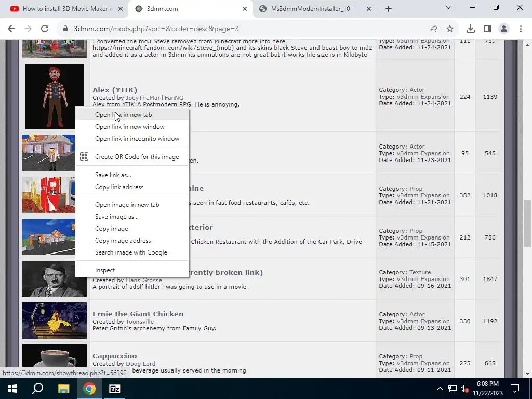Viewport: 532px width, 399px height.
Task: Open the Cappuccino mod link
Action: (x=115, y=356)
